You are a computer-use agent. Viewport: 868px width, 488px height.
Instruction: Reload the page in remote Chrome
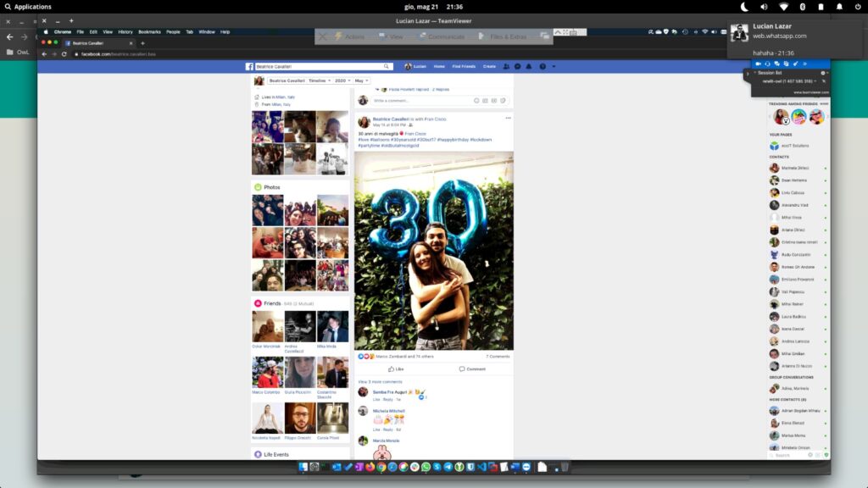(x=64, y=54)
